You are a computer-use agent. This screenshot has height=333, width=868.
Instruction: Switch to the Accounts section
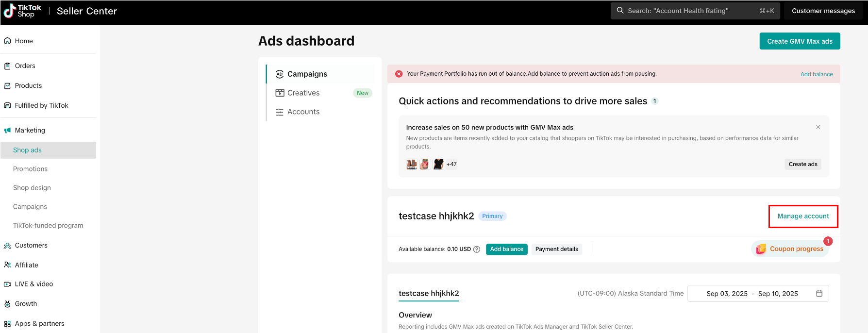click(303, 112)
